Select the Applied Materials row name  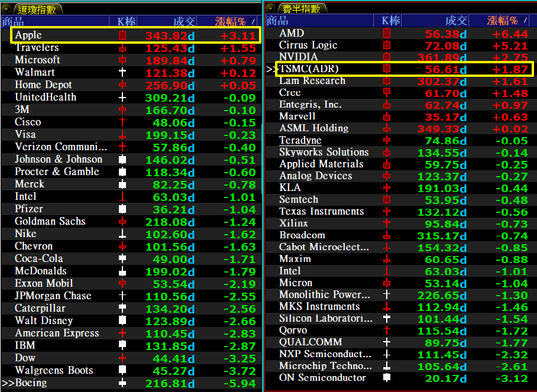(321, 164)
